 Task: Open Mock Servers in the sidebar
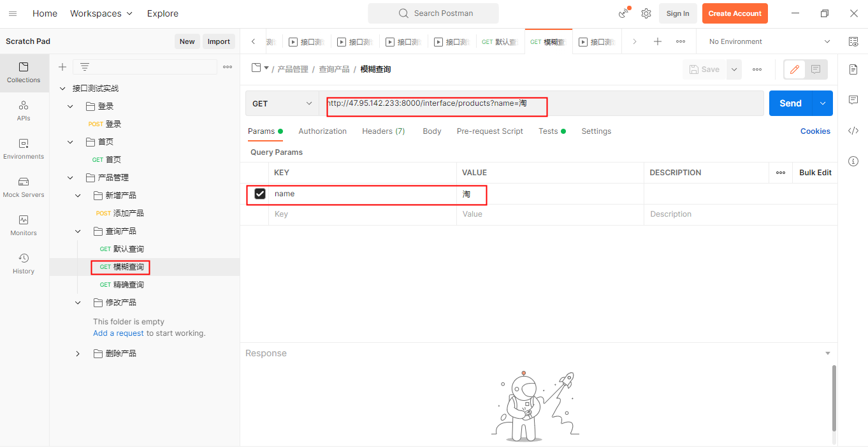(x=24, y=187)
